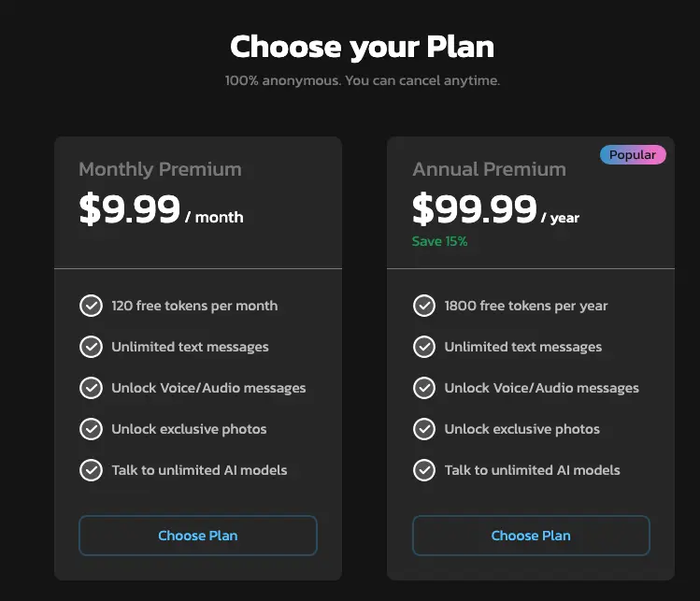Click the Popular badge on Annual Premium
Screen dimensions: 700x601
633,154
